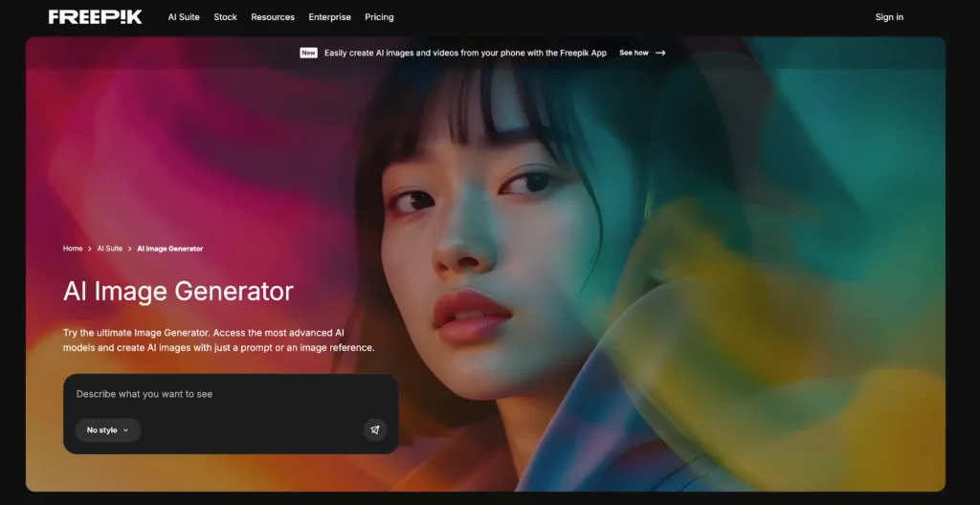Click the Freepik logo
This screenshot has width=980, height=505.
pyautogui.click(x=95, y=17)
